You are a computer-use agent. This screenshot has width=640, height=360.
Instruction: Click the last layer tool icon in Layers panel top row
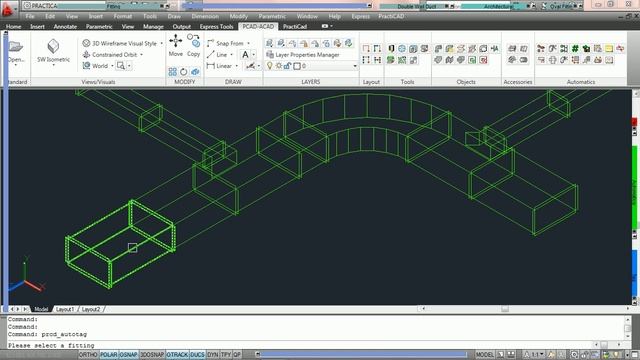pyautogui.click(x=349, y=43)
